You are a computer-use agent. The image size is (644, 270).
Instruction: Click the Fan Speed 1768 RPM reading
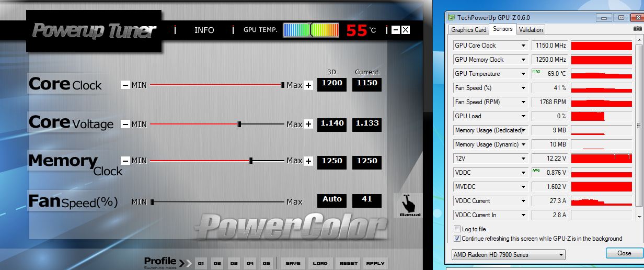coord(549,102)
